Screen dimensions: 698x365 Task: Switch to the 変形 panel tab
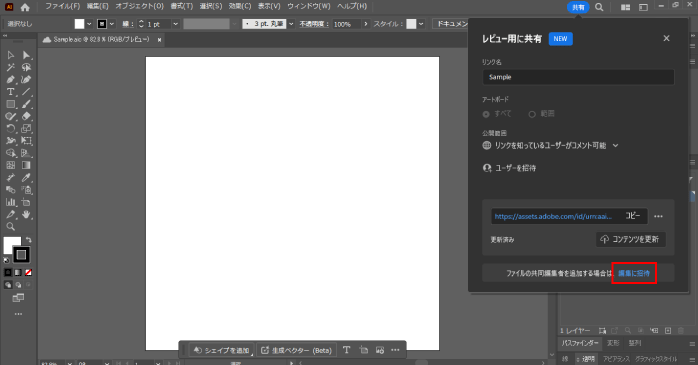pyautogui.click(x=613, y=343)
